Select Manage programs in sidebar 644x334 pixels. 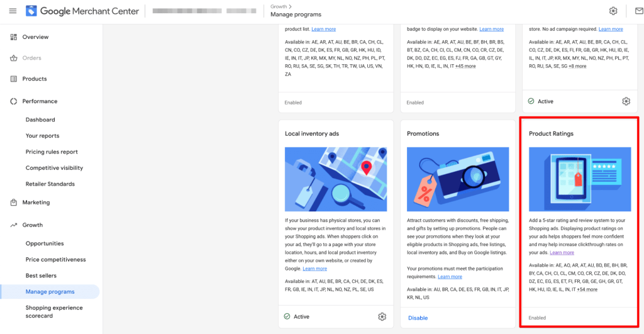(50, 292)
